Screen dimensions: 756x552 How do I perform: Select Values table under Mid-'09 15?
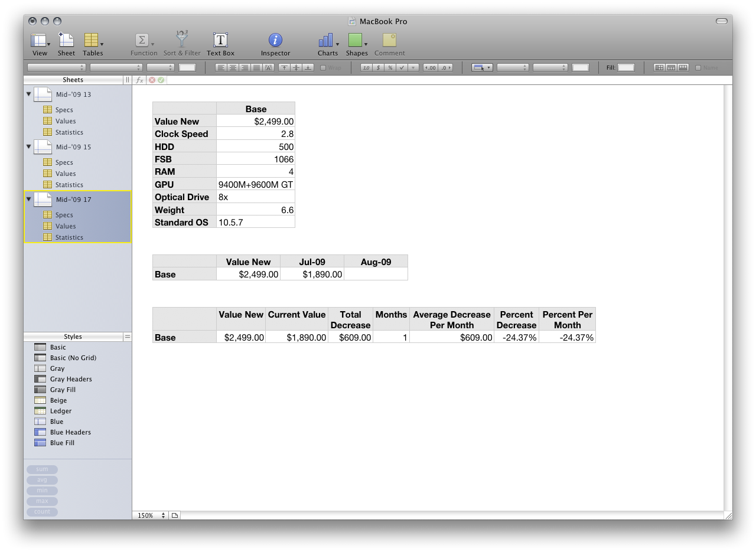point(66,174)
